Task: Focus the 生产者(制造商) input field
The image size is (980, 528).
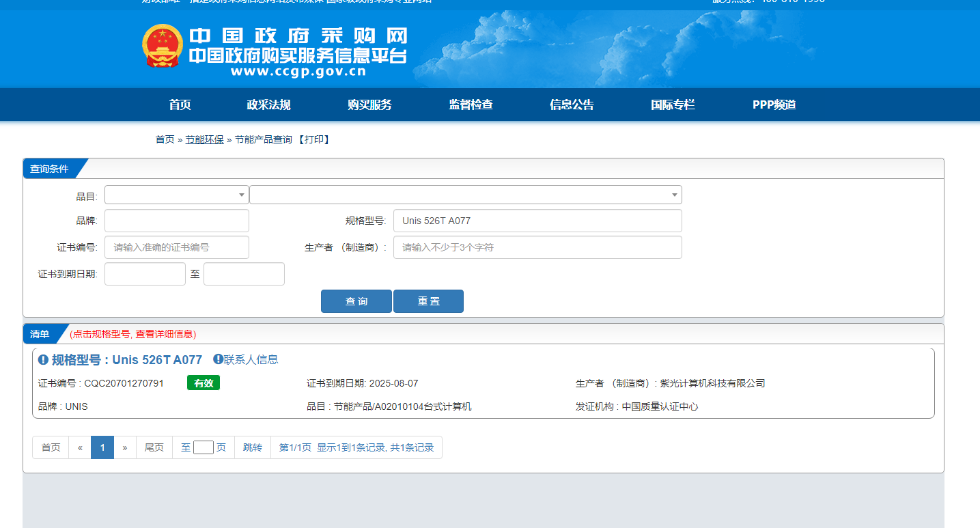Action: 537,247
